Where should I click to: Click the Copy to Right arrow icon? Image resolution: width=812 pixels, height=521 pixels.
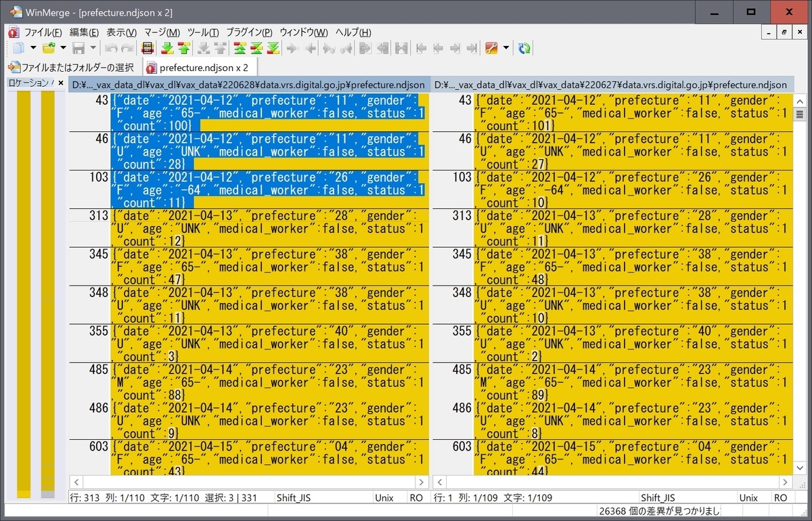[x=292, y=48]
